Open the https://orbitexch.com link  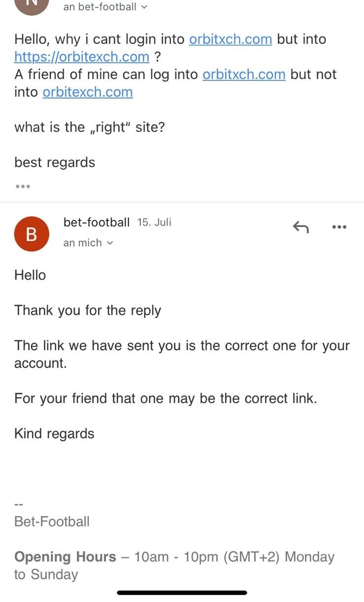pyautogui.click(x=82, y=57)
